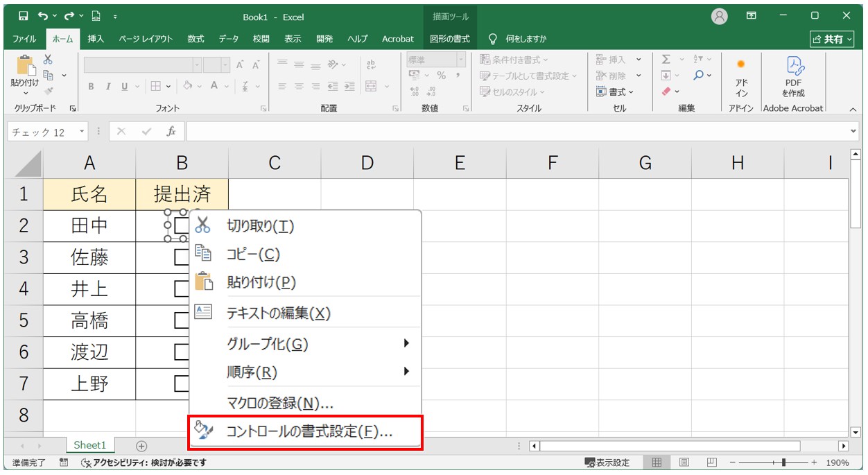Screen dimensions: 868x475
Task: Click the Page Break Preview icon in the status bar
Action: tap(711, 463)
